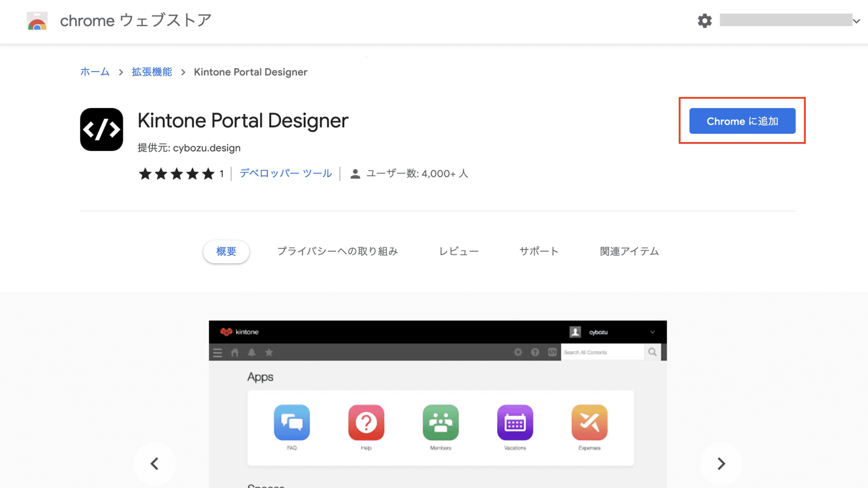Open the FAQ app icon

click(292, 422)
